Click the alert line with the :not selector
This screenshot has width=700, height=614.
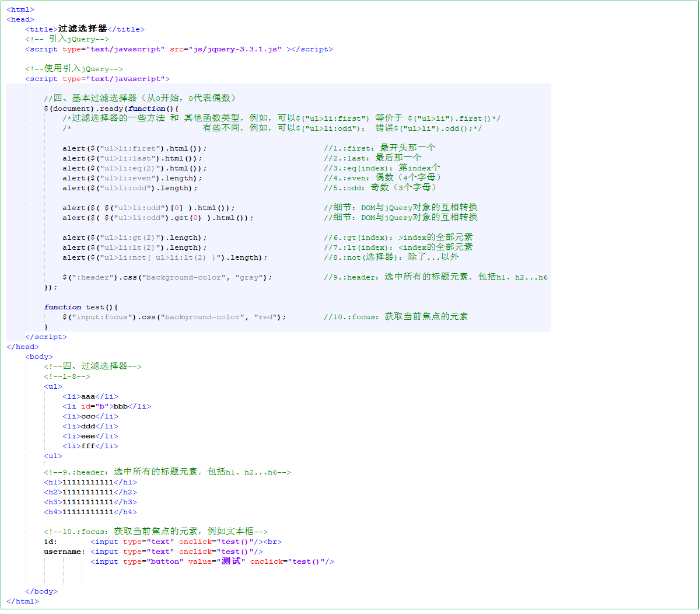(x=164, y=257)
